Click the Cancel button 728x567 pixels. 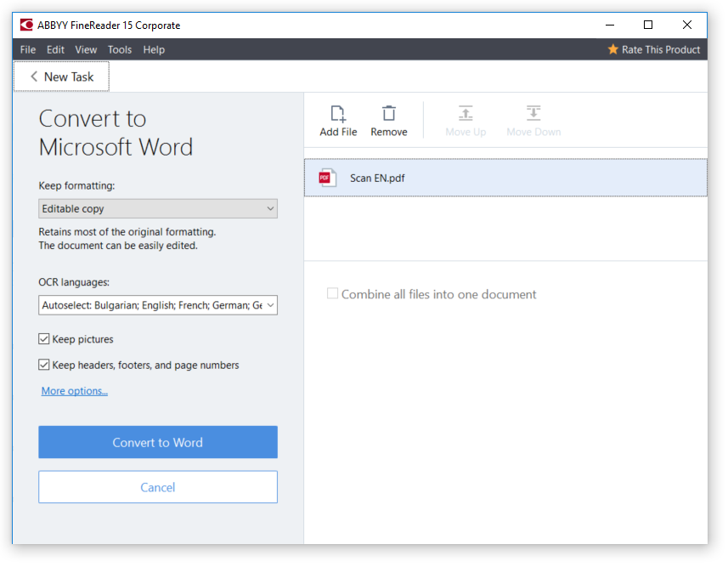158,488
